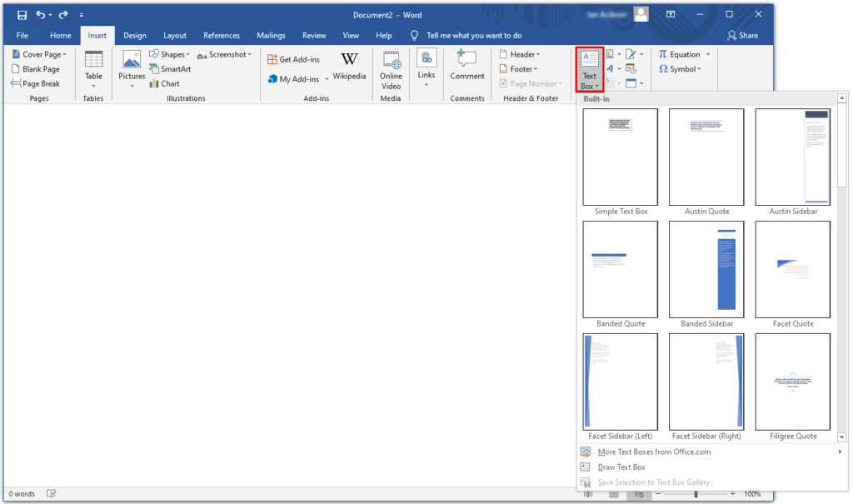Open the Equation dropdown arrow
The image size is (853, 504).
708,53
